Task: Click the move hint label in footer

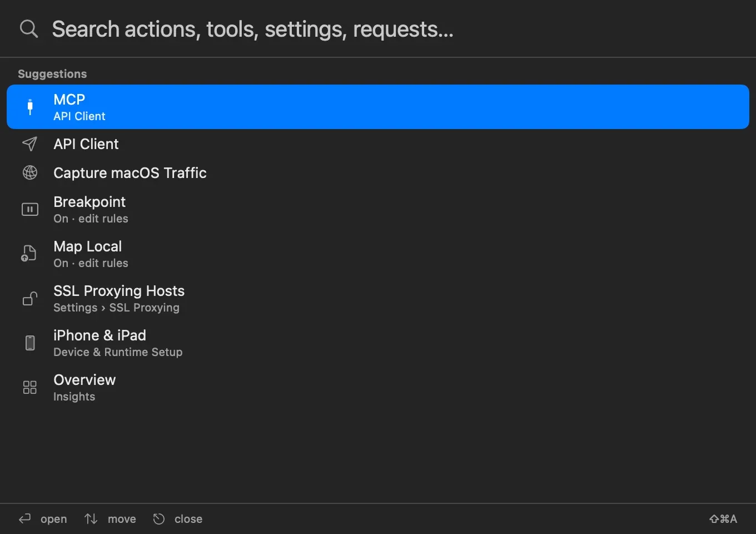Action: tap(122, 519)
